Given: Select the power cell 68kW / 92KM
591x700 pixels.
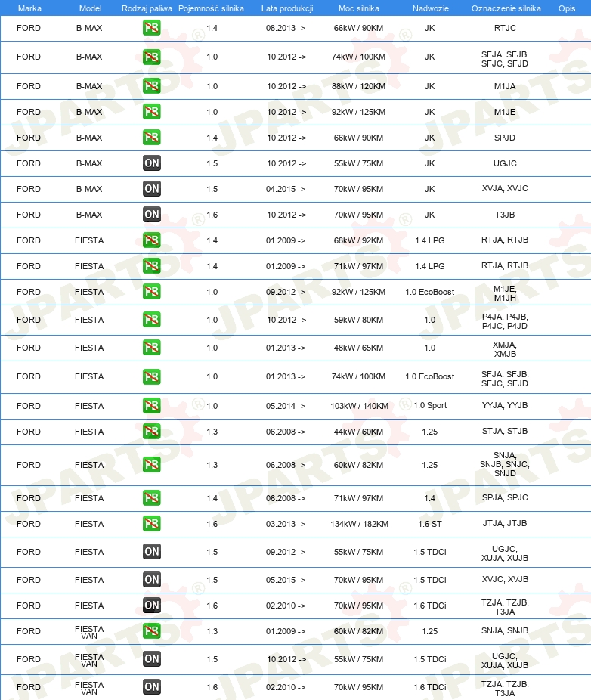Looking at the screenshot, I should [358, 240].
